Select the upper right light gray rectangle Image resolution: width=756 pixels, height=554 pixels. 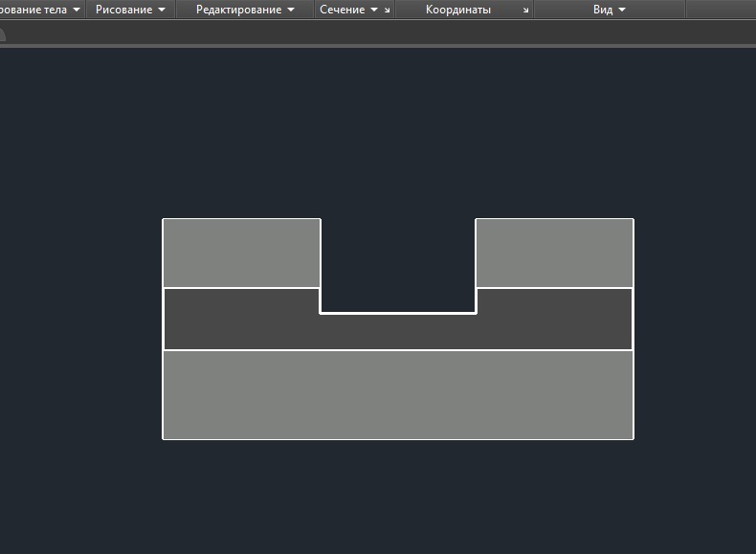coord(554,254)
